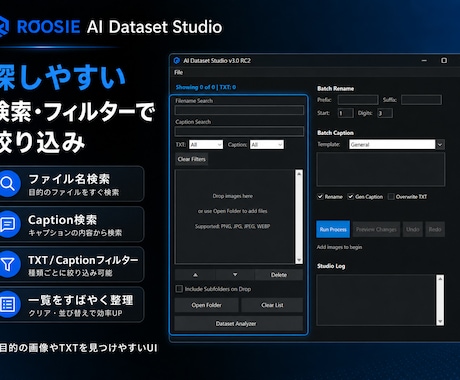
Task: Click the image list scrollbar up arrow
Action: tap(299, 174)
